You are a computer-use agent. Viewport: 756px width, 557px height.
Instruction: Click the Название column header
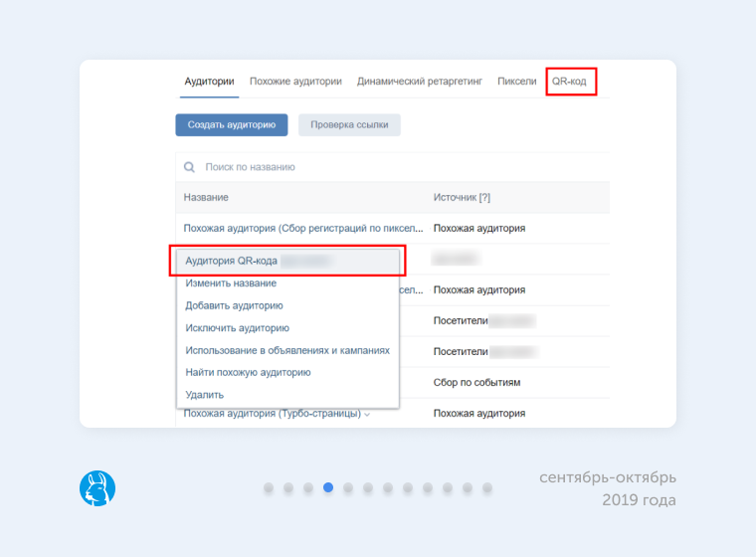tap(206, 197)
